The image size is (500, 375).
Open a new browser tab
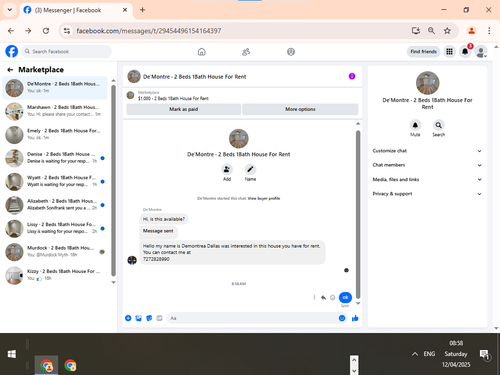[x=142, y=10]
